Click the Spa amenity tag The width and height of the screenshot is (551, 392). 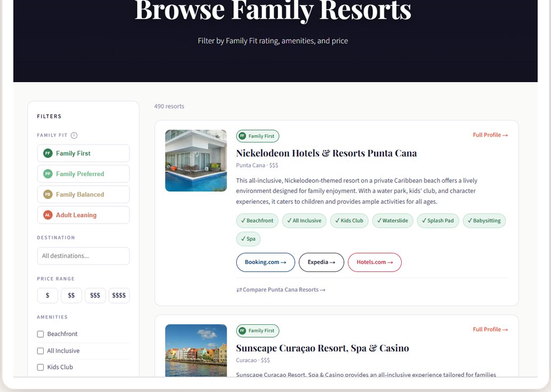coord(249,239)
